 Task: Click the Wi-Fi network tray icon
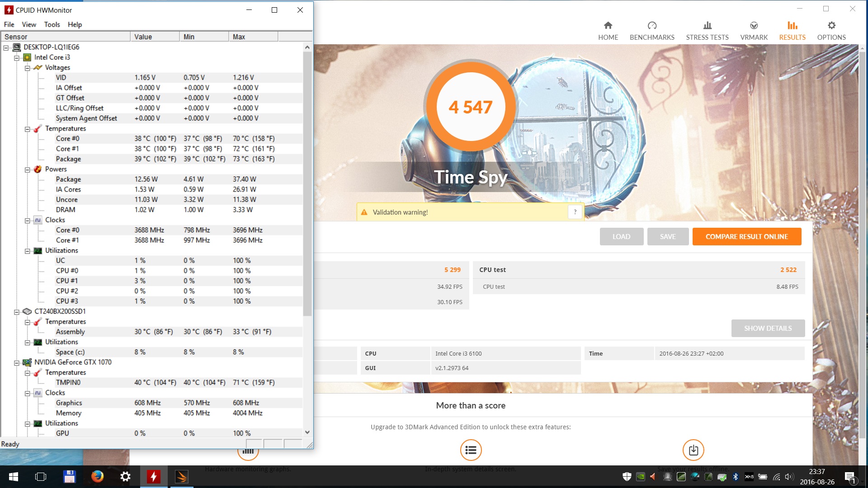776,476
